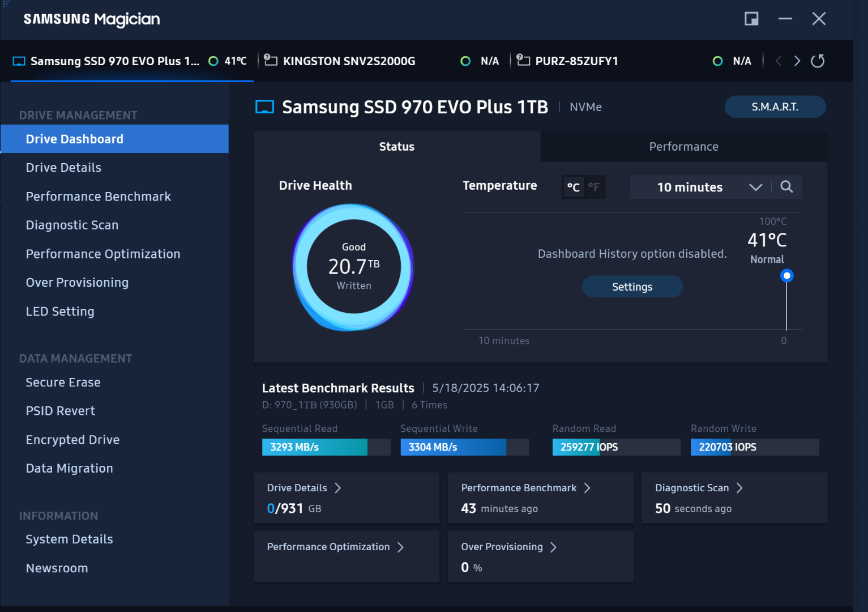This screenshot has width=868, height=612.
Task: Click the Samsung SSD health status circle
Action: (213, 61)
